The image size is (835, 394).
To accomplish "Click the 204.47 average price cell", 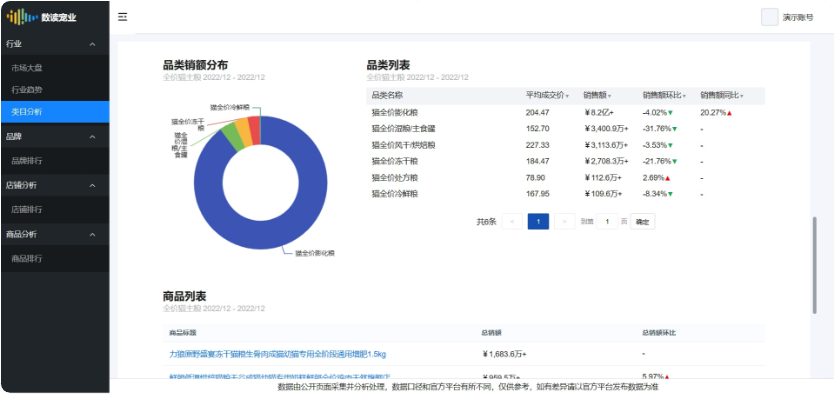I will (538, 112).
